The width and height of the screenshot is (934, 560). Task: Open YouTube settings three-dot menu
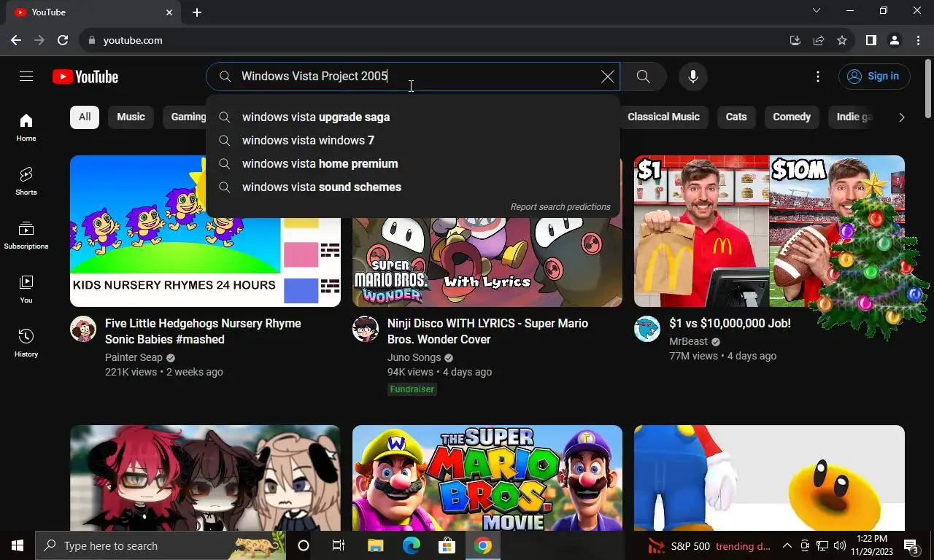pos(818,77)
